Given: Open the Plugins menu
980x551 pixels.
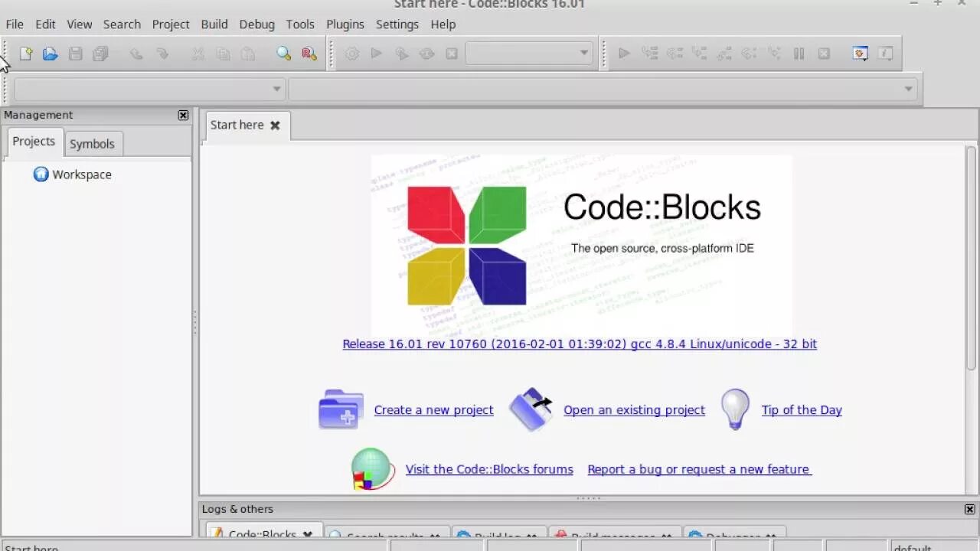Looking at the screenshot, I should click(x=345, y=24).
